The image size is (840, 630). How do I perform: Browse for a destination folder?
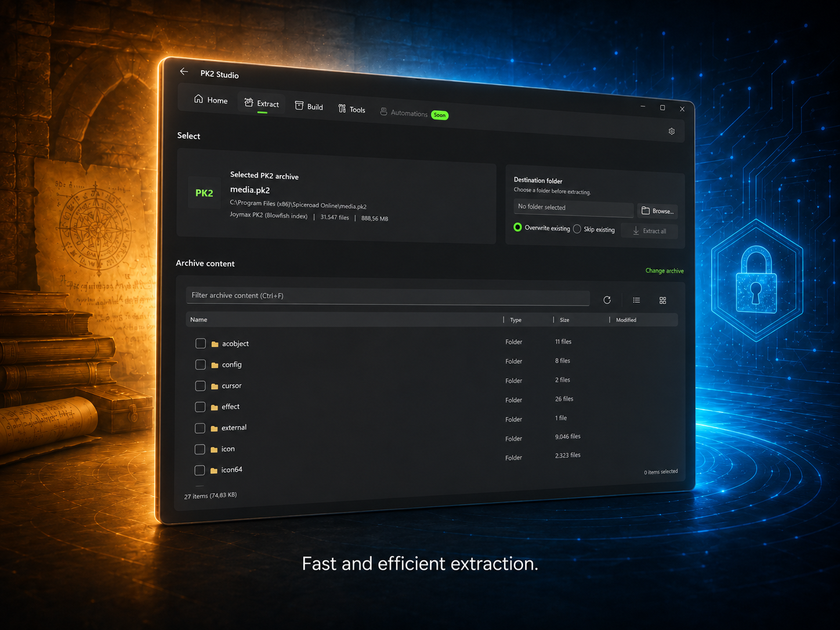(657, 211)
